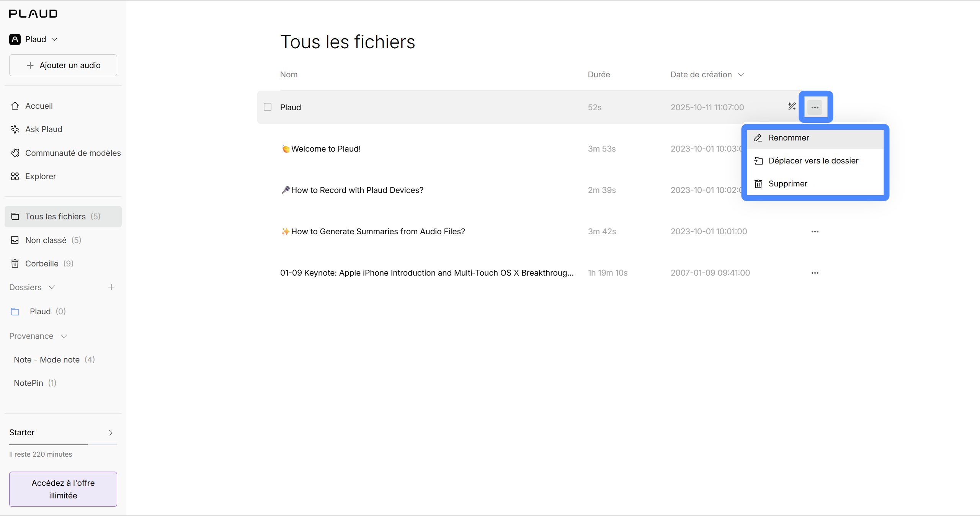The image size is (980, 516).
Task: Click the Non classé inbox icon
Action: coord(15,240)
